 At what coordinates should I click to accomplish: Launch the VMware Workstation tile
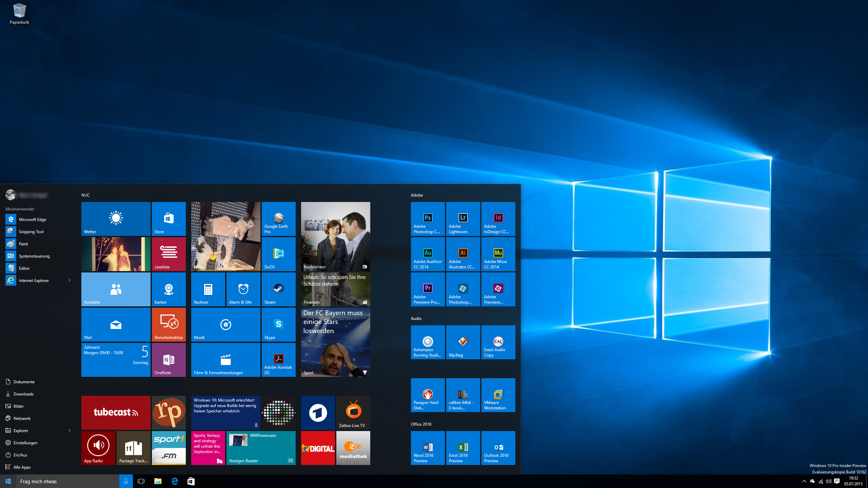pyautogui.click(x=498, y=395)
